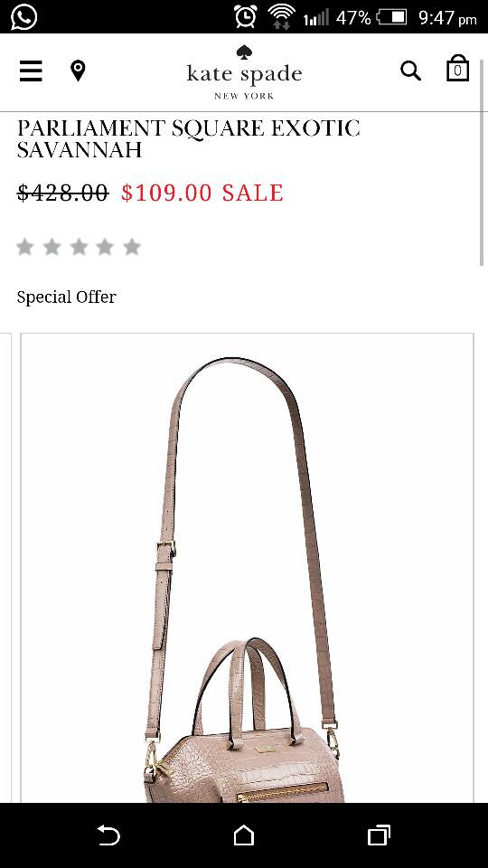
Task: Tap the Android back button
Action: pyautogui.click(x=108, y=835)
